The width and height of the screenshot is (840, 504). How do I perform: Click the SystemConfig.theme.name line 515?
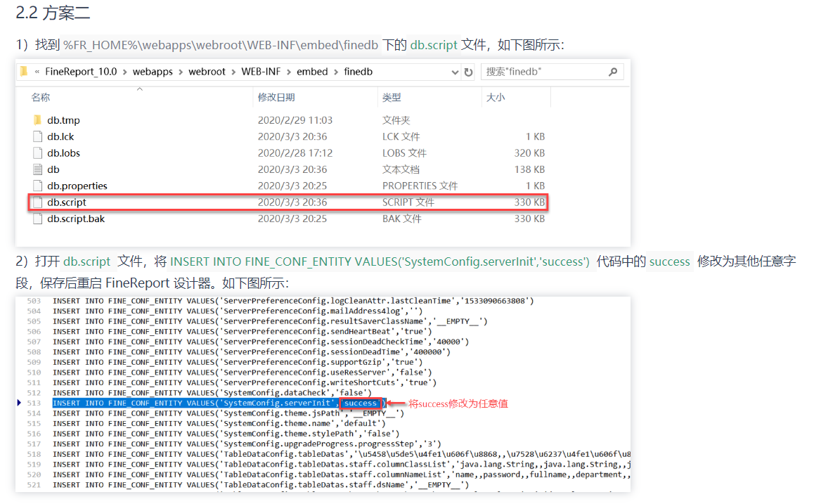[219, 423]
